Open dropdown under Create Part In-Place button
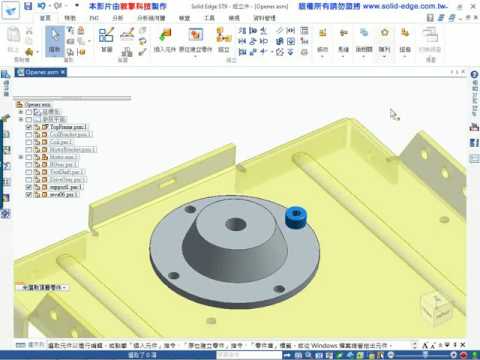The image size is (480, 360). (x=195, y=57)
